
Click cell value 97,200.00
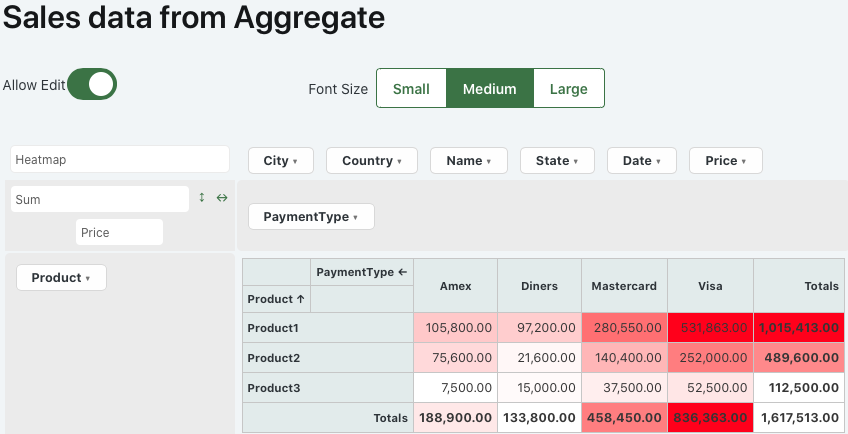539,328
